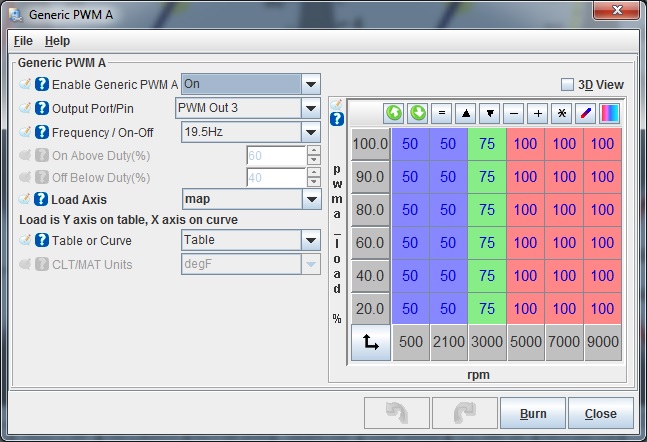647x442 pixels.
Task: Click the redo arrow button
Action: coord(465,413)
